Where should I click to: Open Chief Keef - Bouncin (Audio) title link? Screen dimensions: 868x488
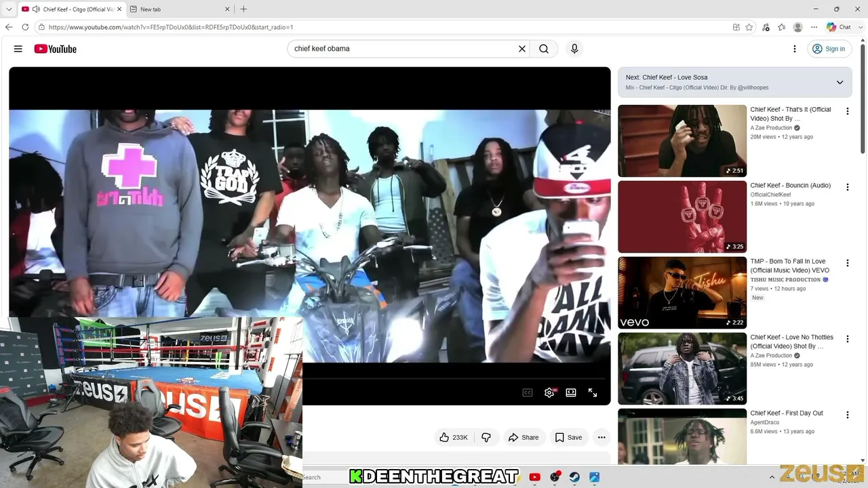[790, 186]
